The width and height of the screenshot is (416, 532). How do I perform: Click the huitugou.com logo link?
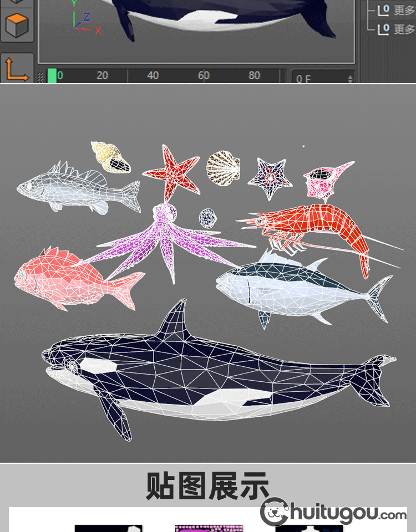click(x=333, y=512)
